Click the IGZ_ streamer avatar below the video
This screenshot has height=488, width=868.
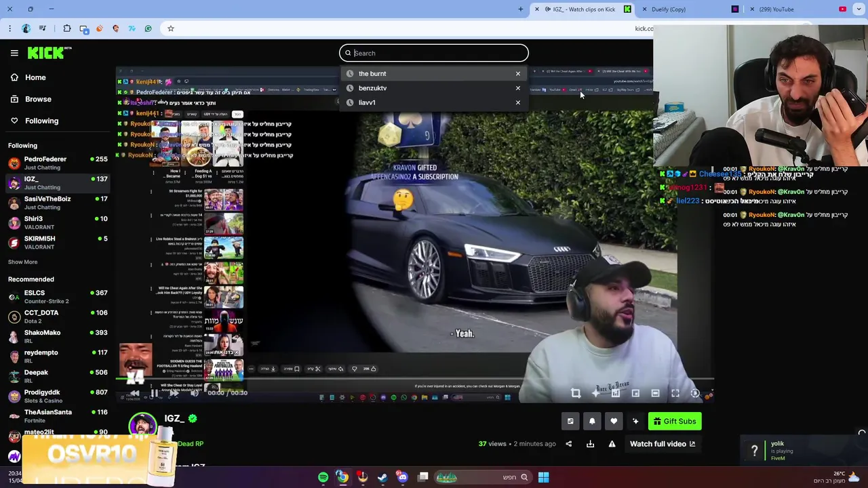pyautogui.click(x=143, y=425)
